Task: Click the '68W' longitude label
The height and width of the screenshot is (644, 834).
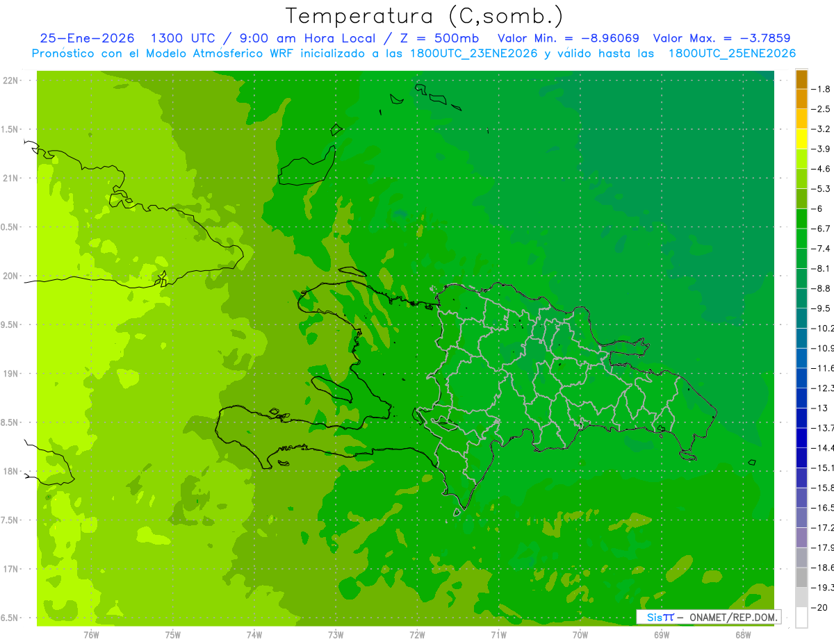Action: tap(743, 635)
